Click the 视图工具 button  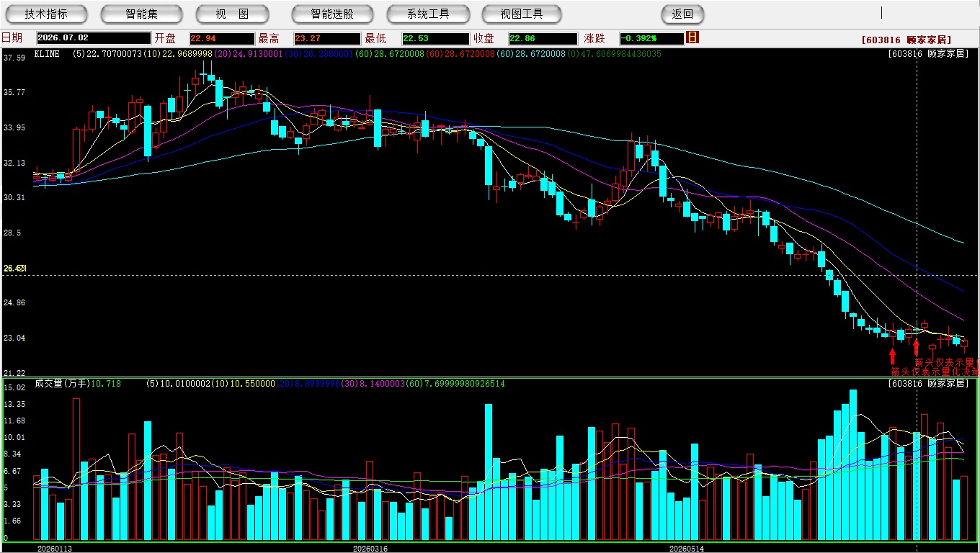522,14
